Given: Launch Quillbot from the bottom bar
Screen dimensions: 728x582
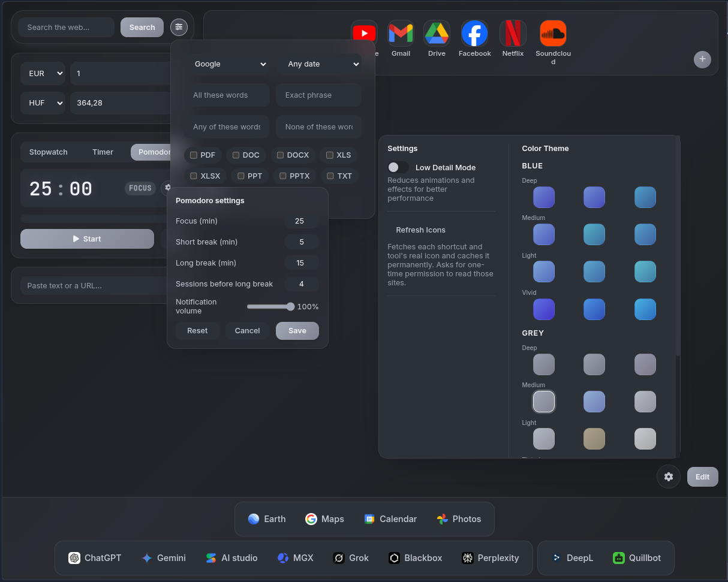Looking at the screenshot, I should coord(637,558).
